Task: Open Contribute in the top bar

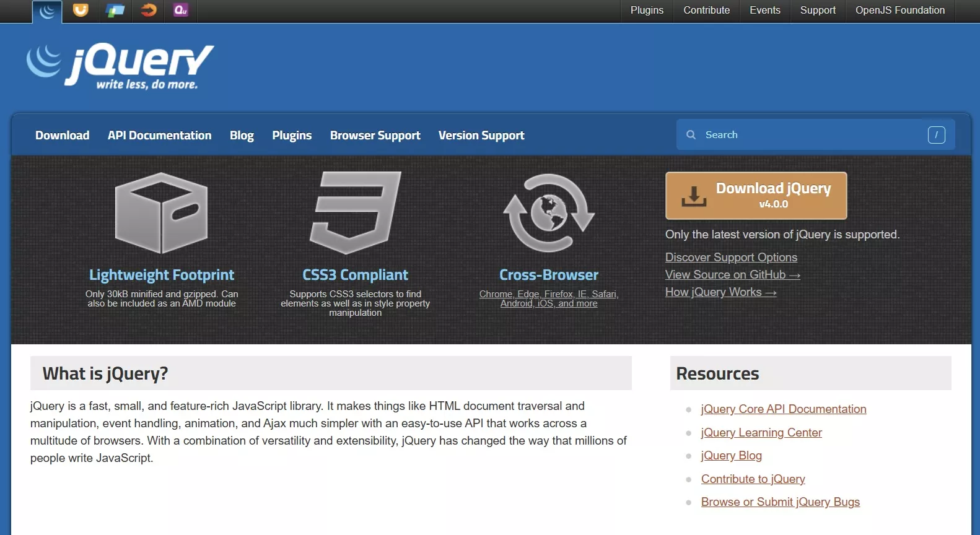Action: 706,11
